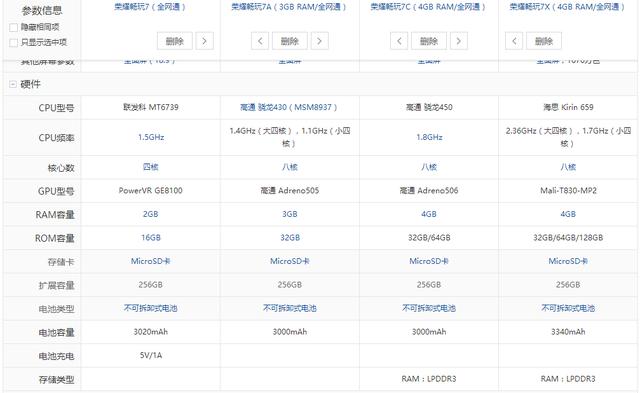Open the 荣耀畅玩7A（3GB RAM/全网通） link
Image resolution: width=640 pixels, height=393 pixels.
(289, 7)
